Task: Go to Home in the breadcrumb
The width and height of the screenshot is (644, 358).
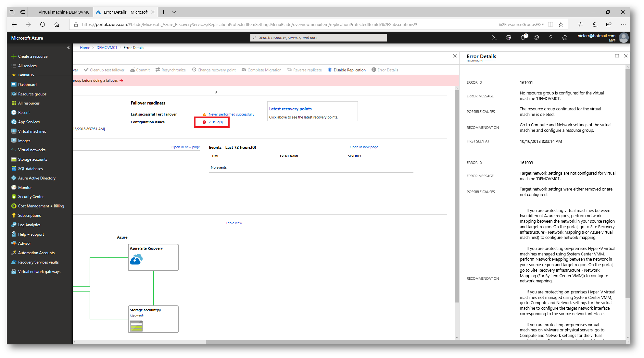Action: click(85, 48)
